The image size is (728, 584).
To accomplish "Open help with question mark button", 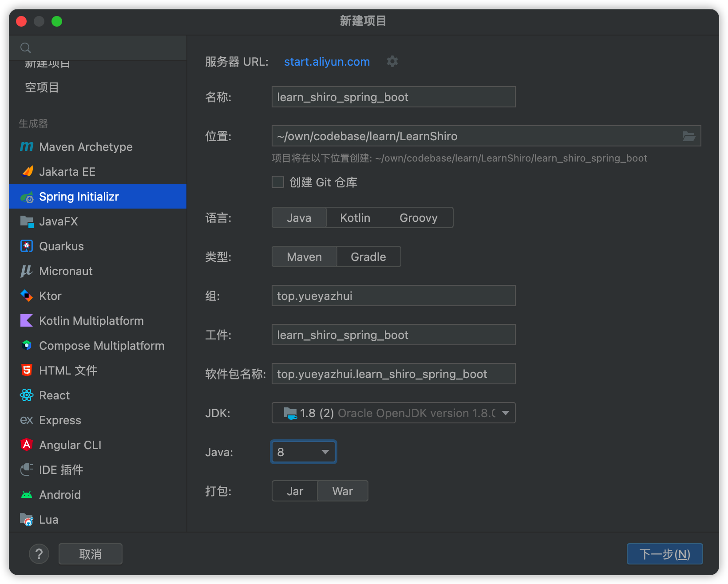I will 39,554.
